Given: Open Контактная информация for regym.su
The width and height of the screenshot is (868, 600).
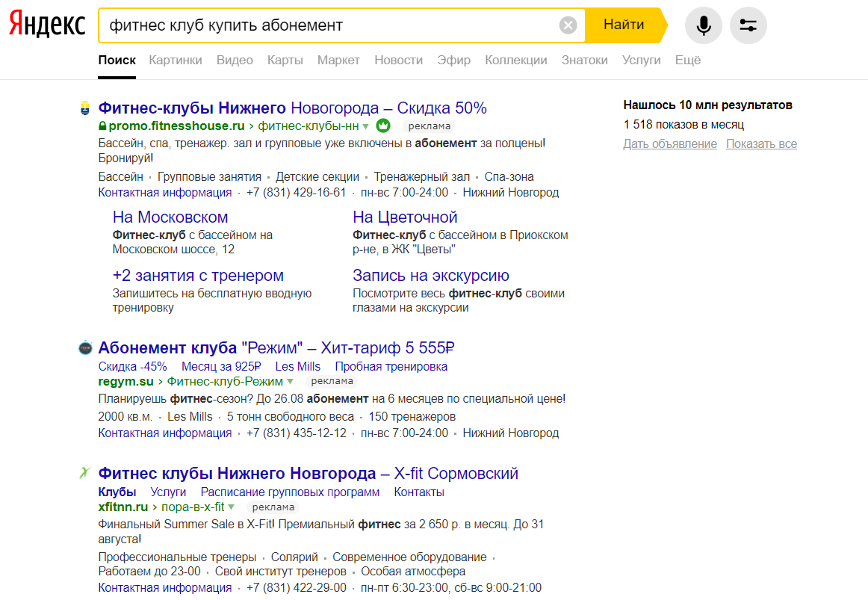Looking at the screenshot, I should (165, 433).
